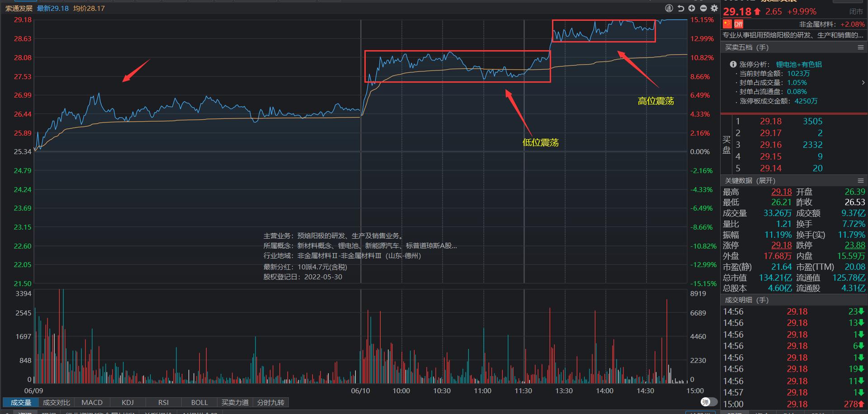Switch to the 成交对比 tab
The image size is (868, 414).
click(x=56, y=402)
